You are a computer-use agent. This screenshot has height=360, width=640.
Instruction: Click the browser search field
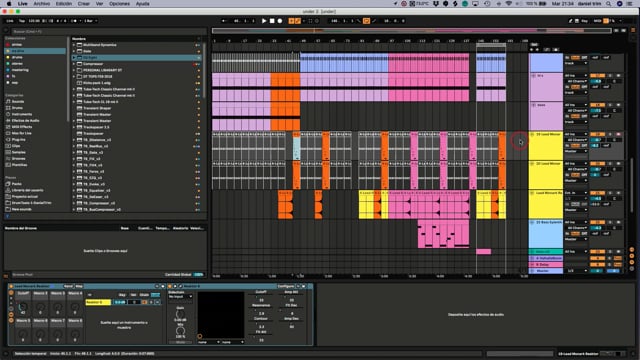pyautogui.click(x=108, y=31)
